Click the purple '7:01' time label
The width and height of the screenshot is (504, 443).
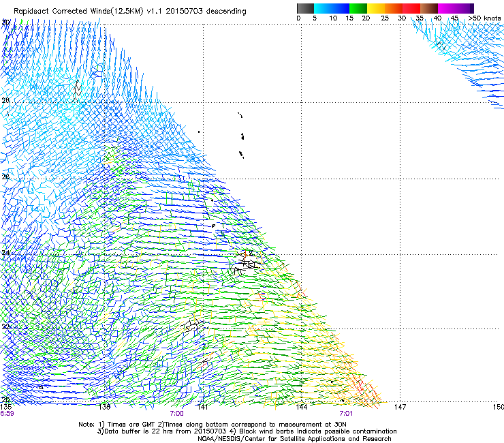(x=346, y=414)
